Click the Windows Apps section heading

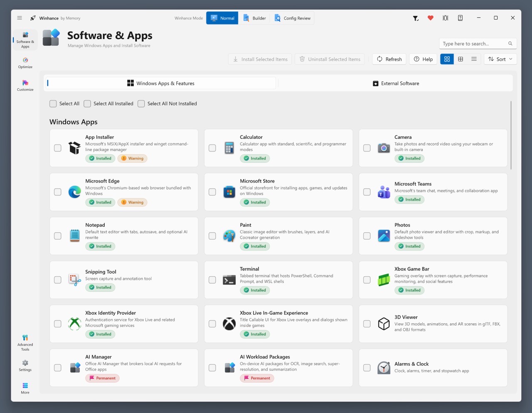click(74, 122)
